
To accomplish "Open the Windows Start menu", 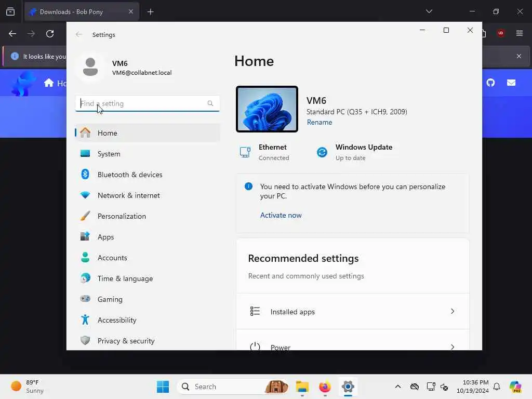I will (163, 387).
